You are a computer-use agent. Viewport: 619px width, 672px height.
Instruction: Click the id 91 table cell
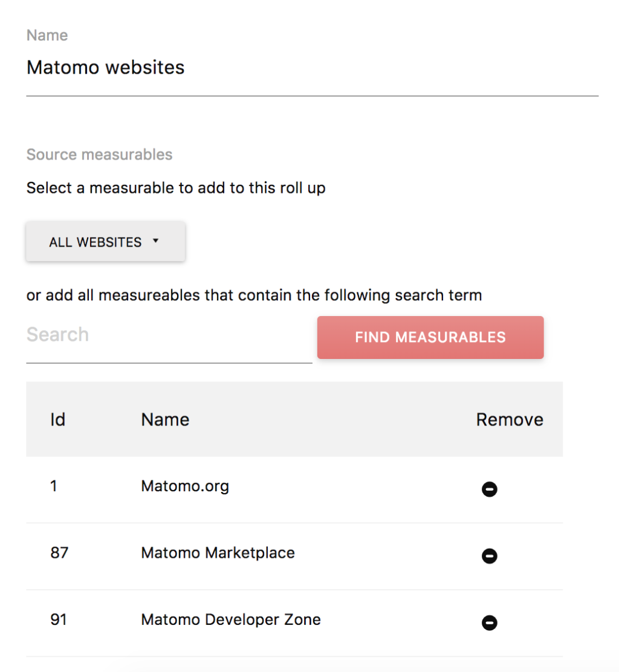coord(59,619)
